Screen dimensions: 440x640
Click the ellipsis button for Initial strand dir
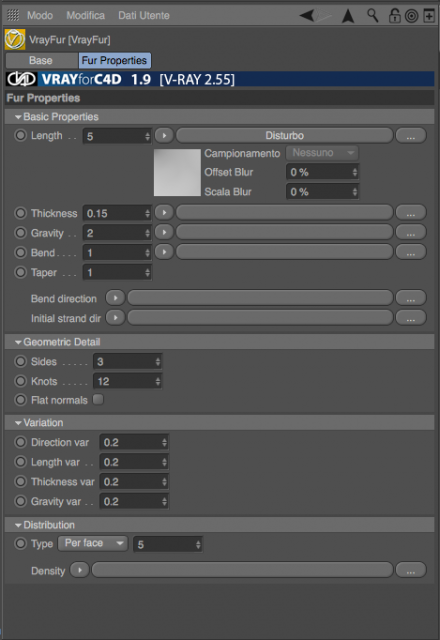pyautogui.click(x=411, y=317)
